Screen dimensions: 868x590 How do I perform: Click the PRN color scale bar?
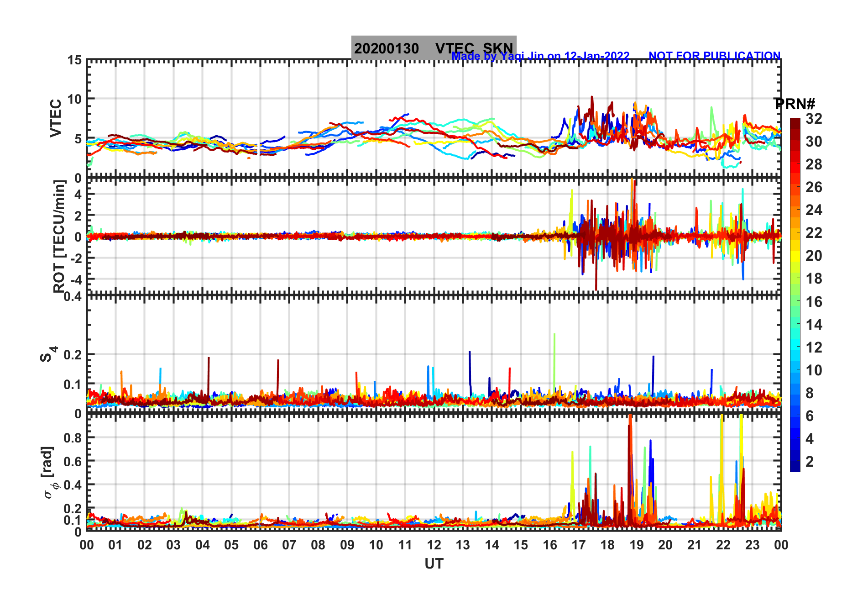point(795,295)
